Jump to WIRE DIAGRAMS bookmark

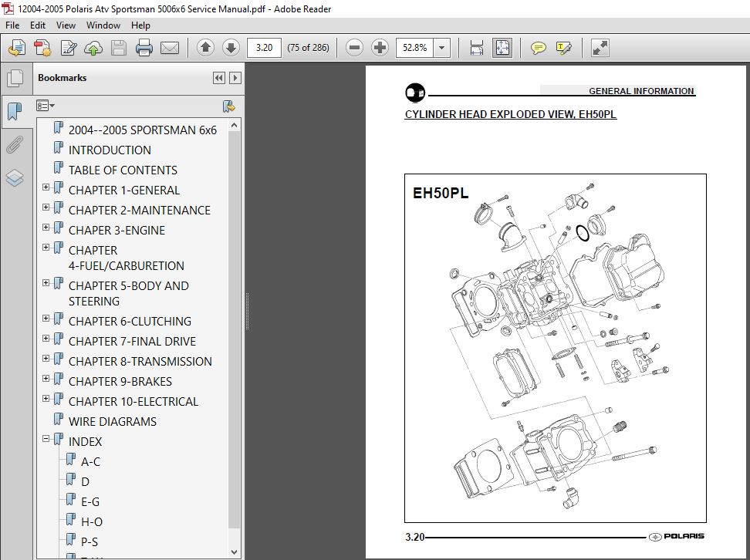click(x=113, y=422)
